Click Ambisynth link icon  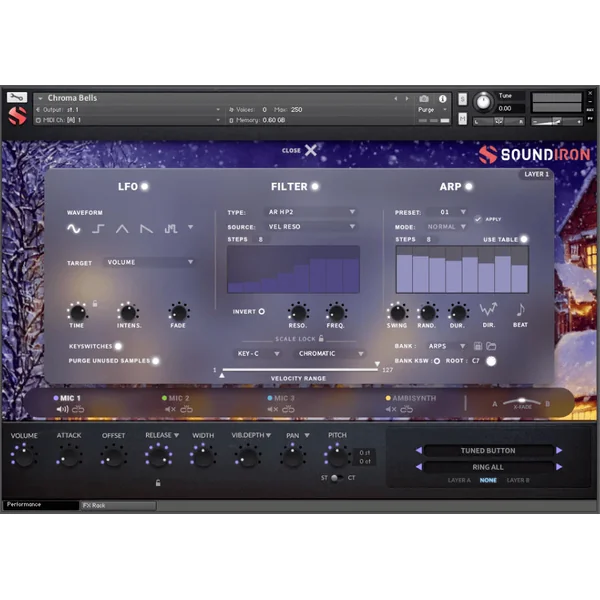click(x=406, y=409)
